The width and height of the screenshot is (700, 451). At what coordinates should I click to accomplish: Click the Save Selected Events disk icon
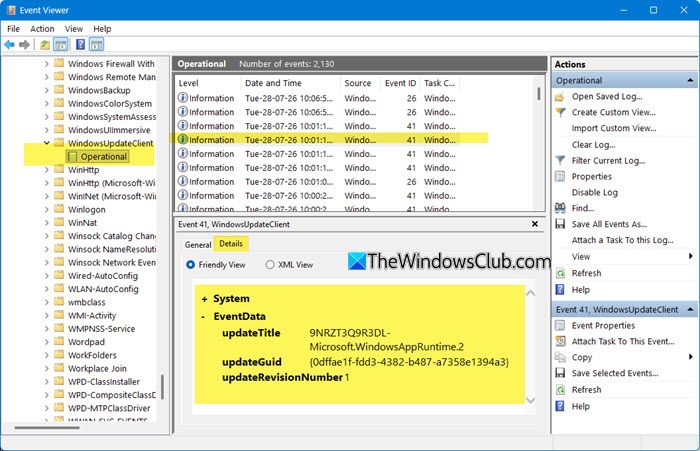tap(560, 373)
